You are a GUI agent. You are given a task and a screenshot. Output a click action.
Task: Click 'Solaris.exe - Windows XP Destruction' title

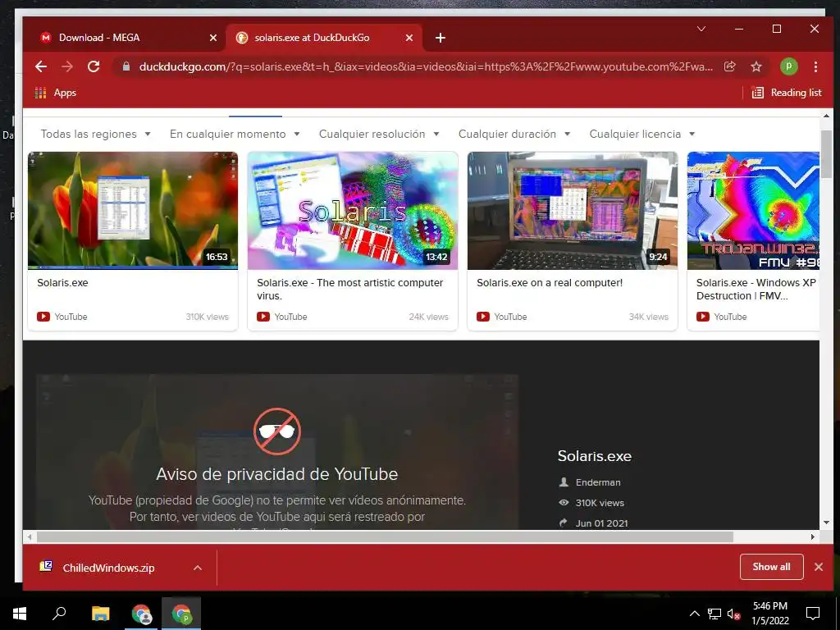tap(756, 290)
